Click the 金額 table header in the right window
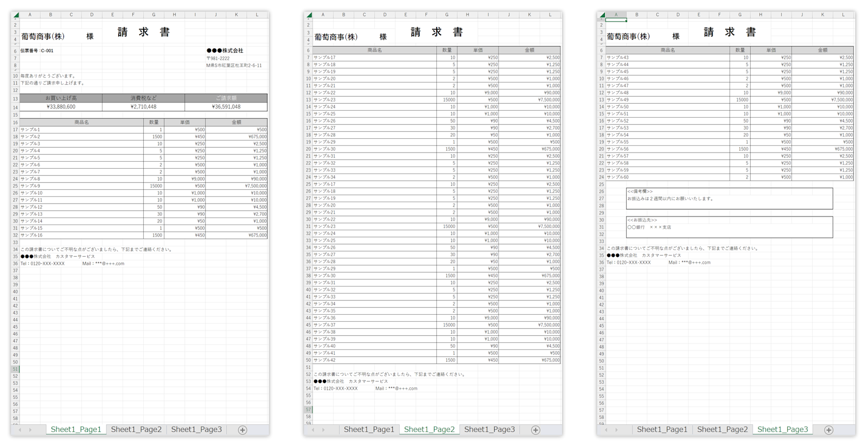The image size is (868, 446). (x=822, y=50)
